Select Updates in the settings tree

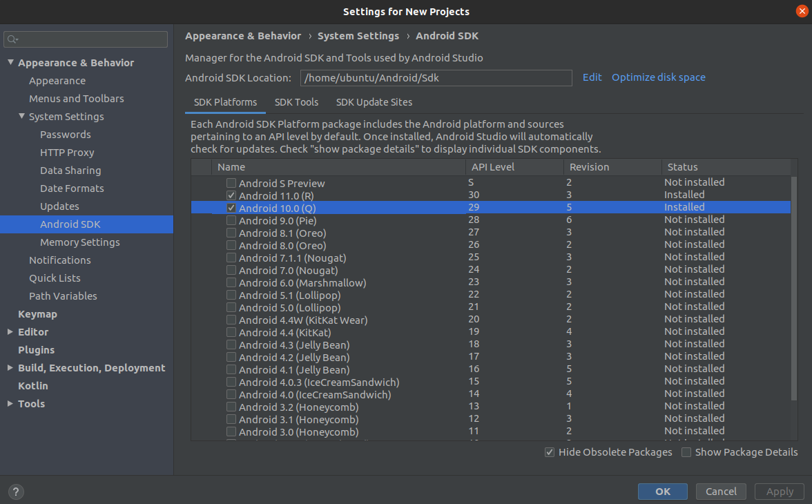pyautogui.click(x=59, y=206)
